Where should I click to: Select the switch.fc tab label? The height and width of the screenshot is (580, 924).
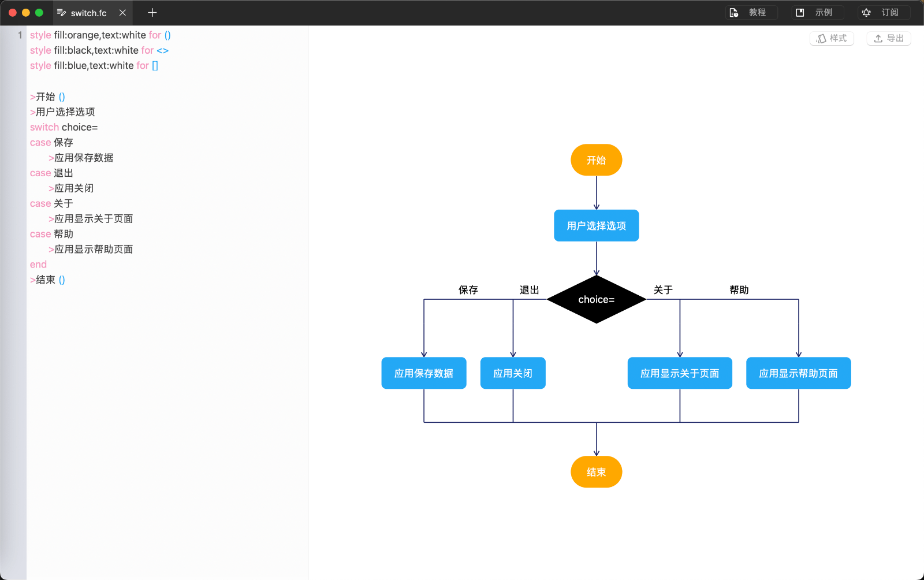89,13
